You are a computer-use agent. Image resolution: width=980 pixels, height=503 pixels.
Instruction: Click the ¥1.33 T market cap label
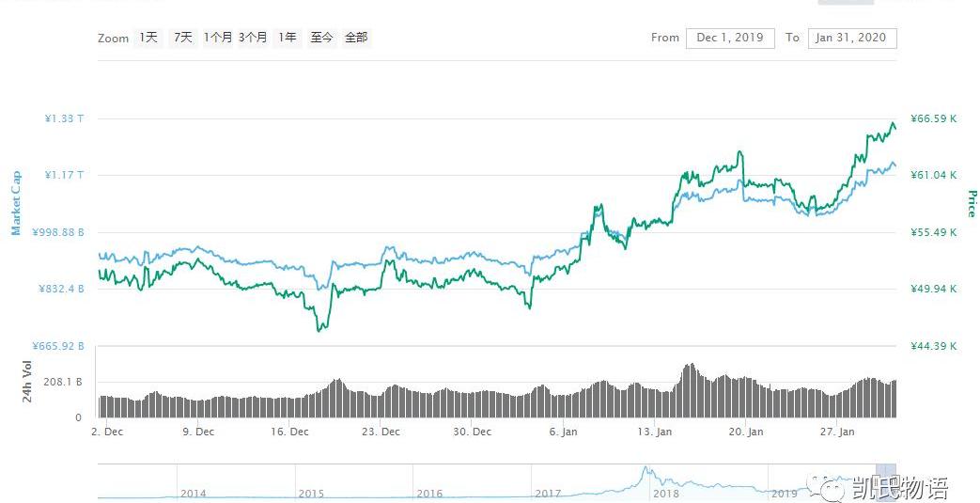click(x=64, y=118)
